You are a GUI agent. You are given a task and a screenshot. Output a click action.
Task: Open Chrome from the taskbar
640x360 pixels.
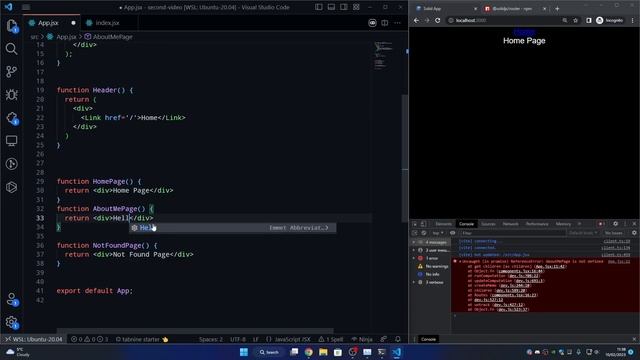pyautogui.click(x=309, y=352)
